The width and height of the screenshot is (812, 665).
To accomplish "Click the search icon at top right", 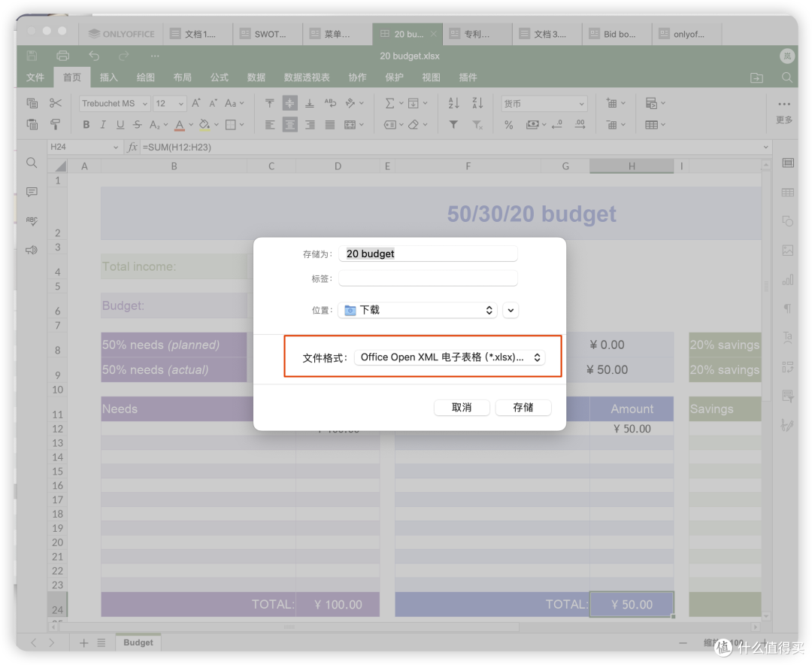I will [786, 77].
